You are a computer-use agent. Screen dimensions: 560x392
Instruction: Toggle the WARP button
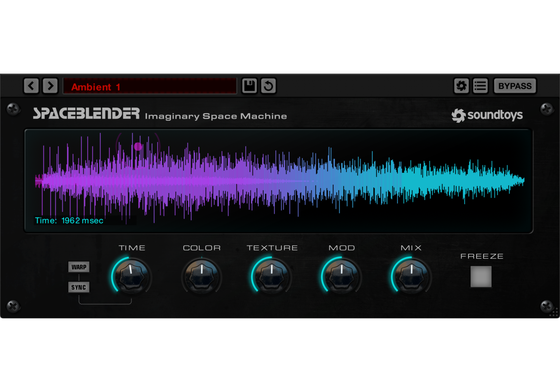(x=79, y=267)
